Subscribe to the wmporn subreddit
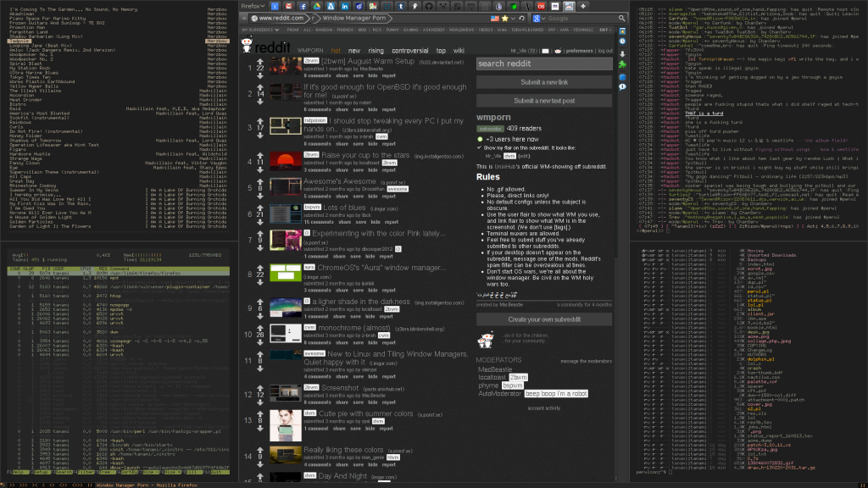868x488 pixels. (x=490, y=129)
